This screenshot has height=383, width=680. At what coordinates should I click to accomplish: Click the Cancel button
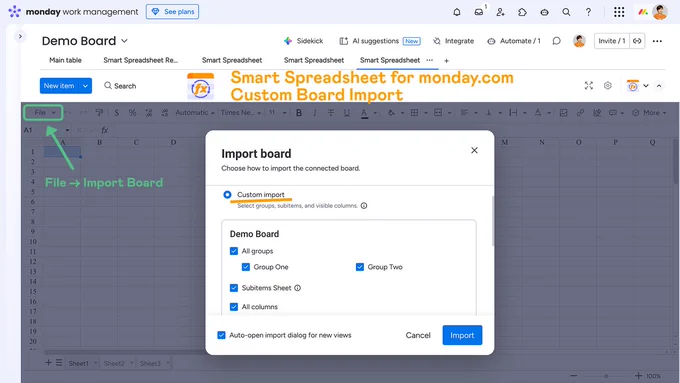pos(418,335)
